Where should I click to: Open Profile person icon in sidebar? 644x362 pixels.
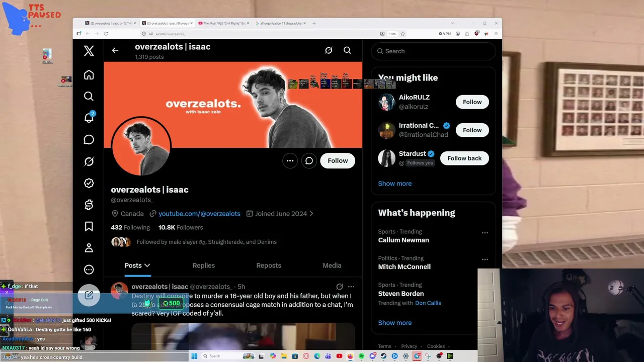pyautogui.click(x=89, y=248)
